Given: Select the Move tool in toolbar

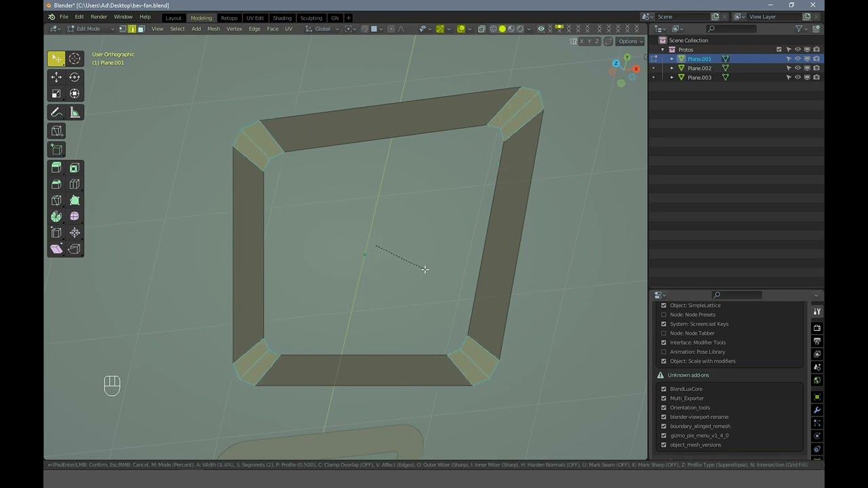Looking at the screenshot, I should 56,77.
